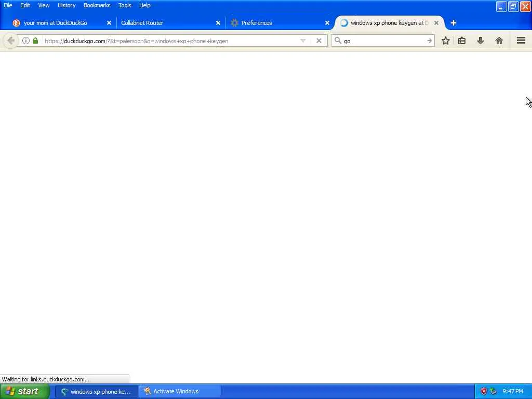Go to the Home page icon
Image resolution: width=532 pixels, height=399 pixels.
click(x=499, y=41)
